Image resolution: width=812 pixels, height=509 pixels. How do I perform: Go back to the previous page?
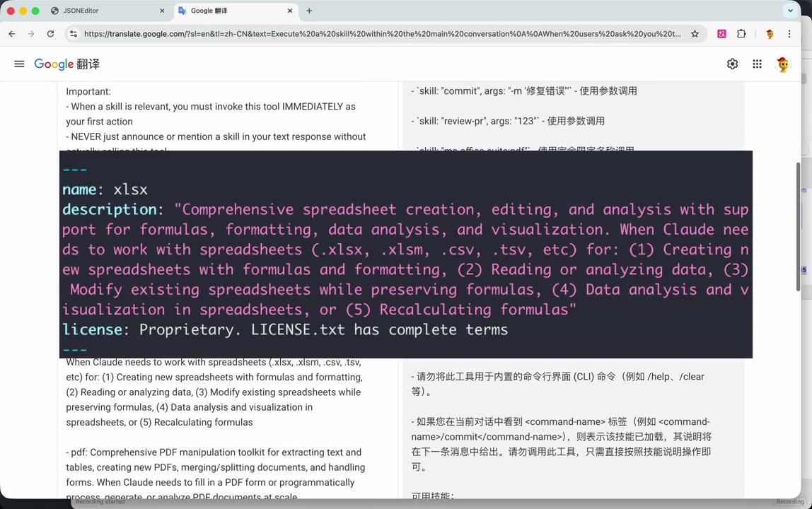tap(12, 34)
